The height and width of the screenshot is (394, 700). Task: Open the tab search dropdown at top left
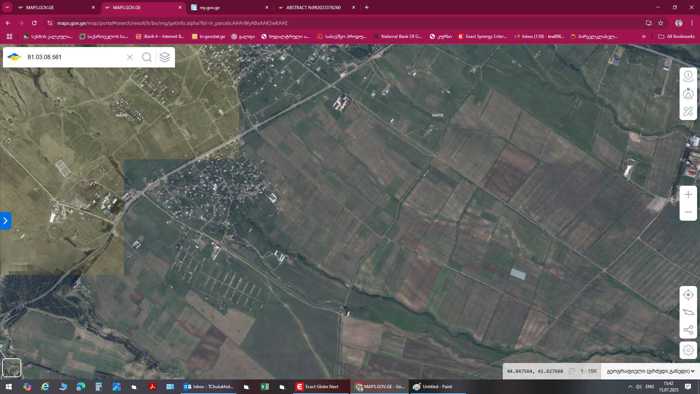7,8
